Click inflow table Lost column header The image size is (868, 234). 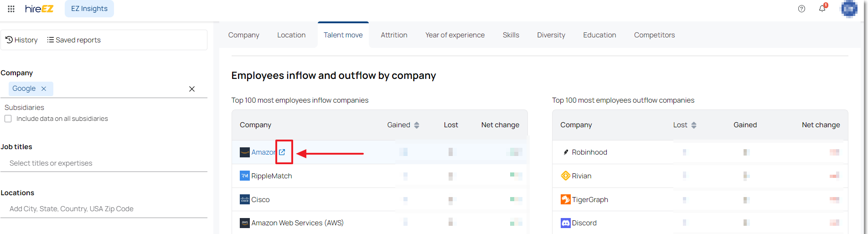pos(451,125)
